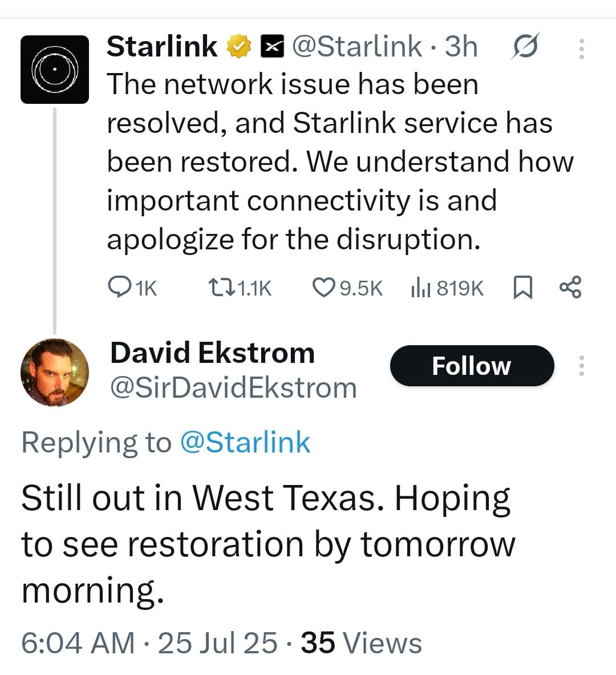Click the Starlink display name

[162, 47]
